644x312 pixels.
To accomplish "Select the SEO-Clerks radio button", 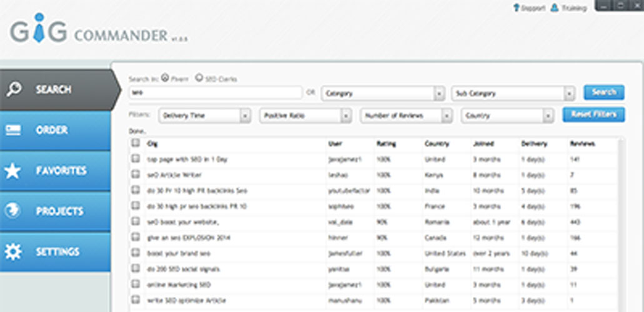I will tap(199, 77).
